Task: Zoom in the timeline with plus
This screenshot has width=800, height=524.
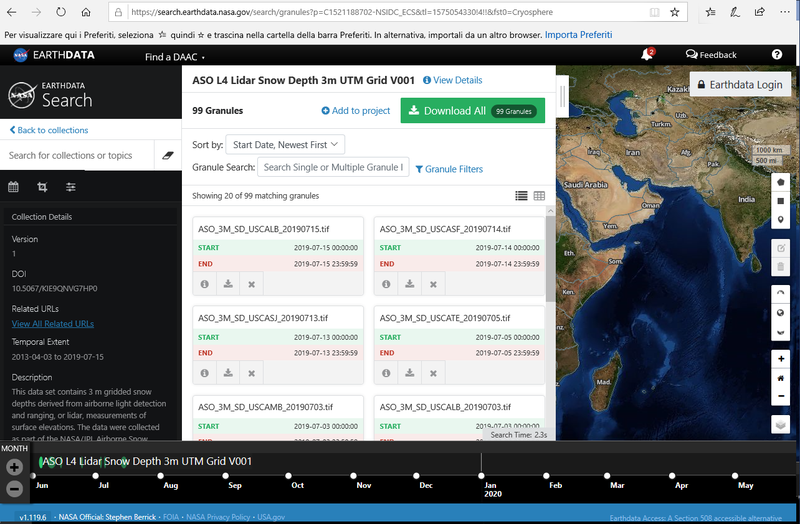Action: click(x=14, y=467)
